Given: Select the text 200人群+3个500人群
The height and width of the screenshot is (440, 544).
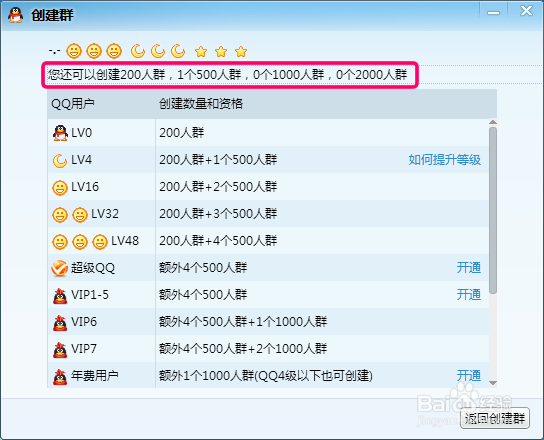Looking at the screenshot, I should [x=218, y=214].
